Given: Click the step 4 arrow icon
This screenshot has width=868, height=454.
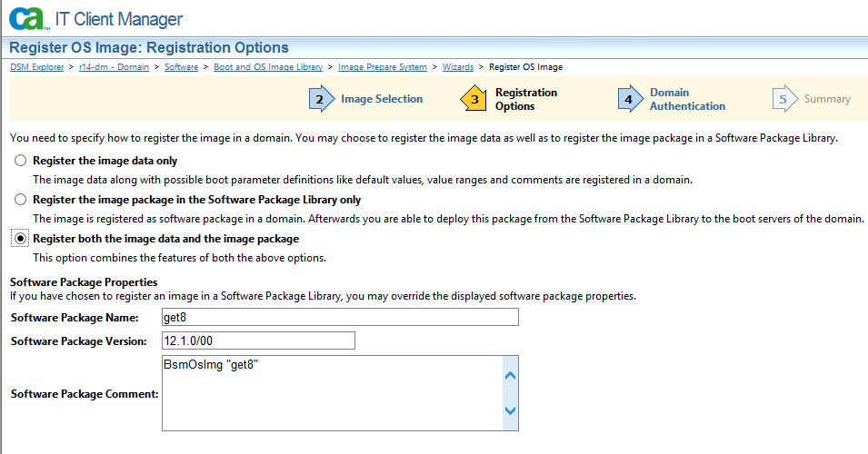Looking at the screenshot, I should [x=629, y=99].
